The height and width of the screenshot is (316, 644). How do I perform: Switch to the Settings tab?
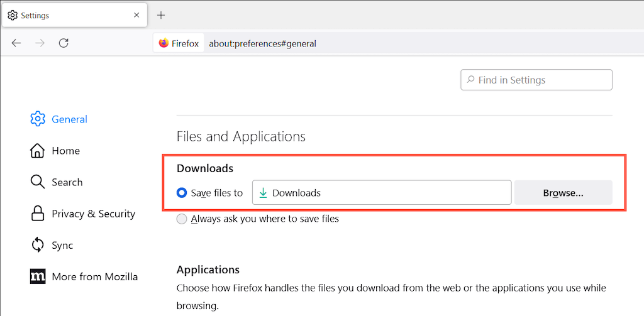click(x=63, y=15)
